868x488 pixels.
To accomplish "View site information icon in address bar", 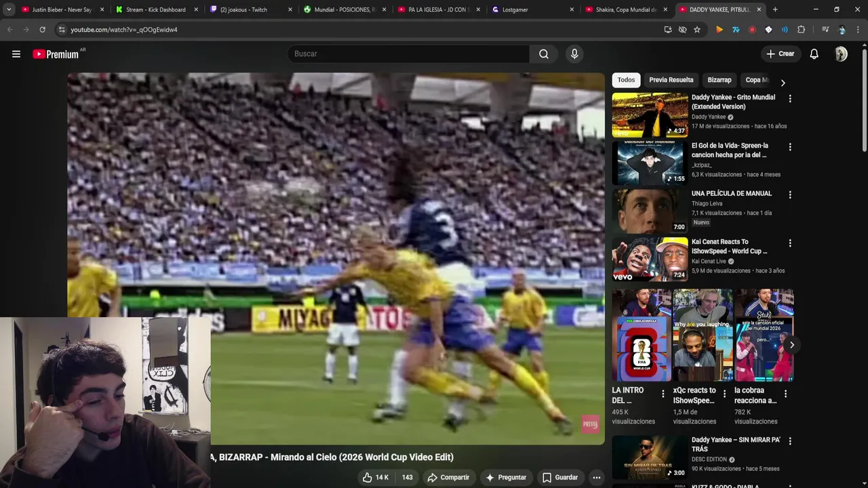I will (62, 30).
